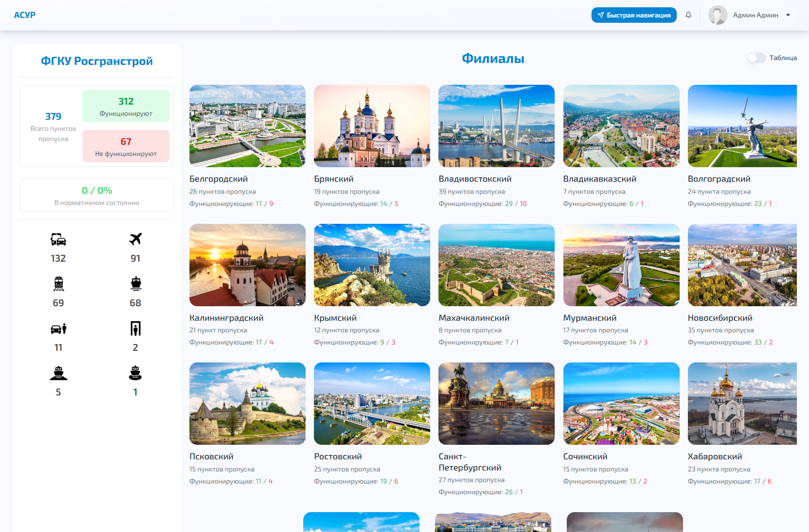Open notifications via the bell icon

pos(688,15)
